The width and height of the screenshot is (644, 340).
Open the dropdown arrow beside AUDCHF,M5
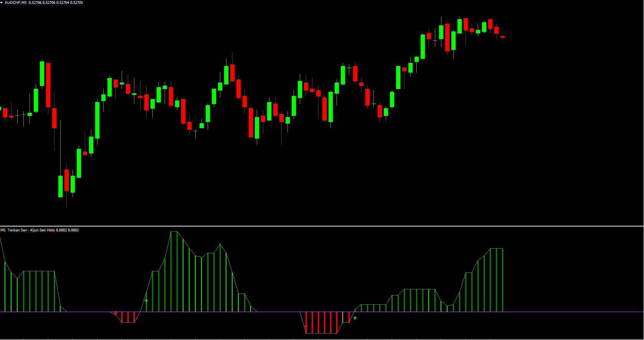[x=2, y=3]
